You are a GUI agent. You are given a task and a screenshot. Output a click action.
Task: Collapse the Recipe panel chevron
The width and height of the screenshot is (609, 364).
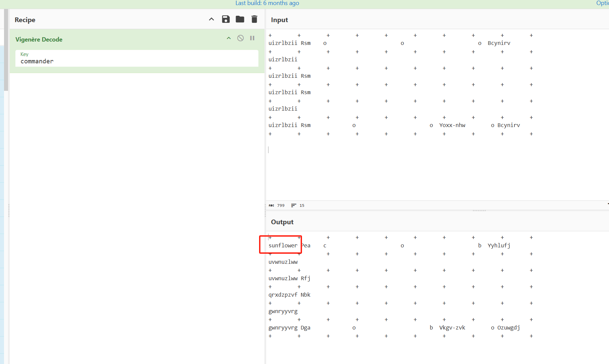point(211,19)
